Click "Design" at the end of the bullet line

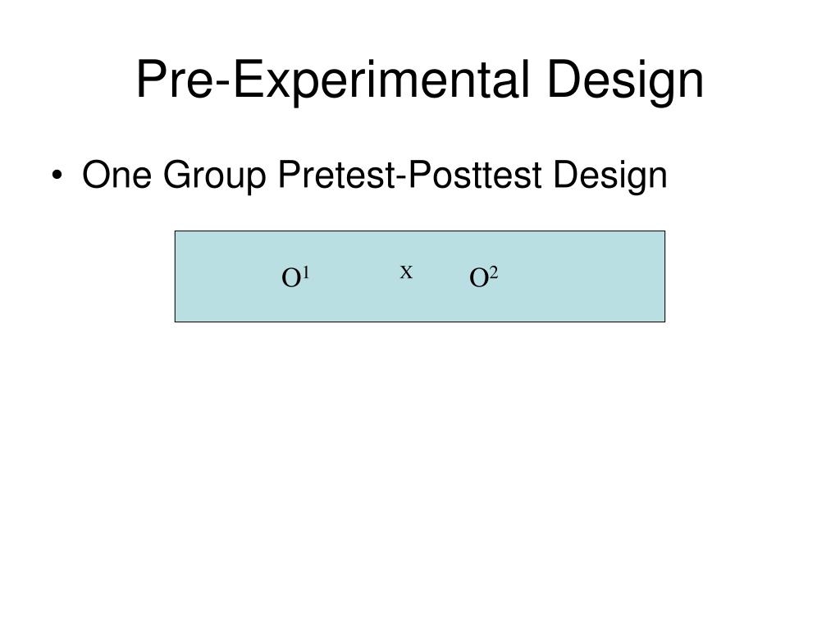pos(609,177)
